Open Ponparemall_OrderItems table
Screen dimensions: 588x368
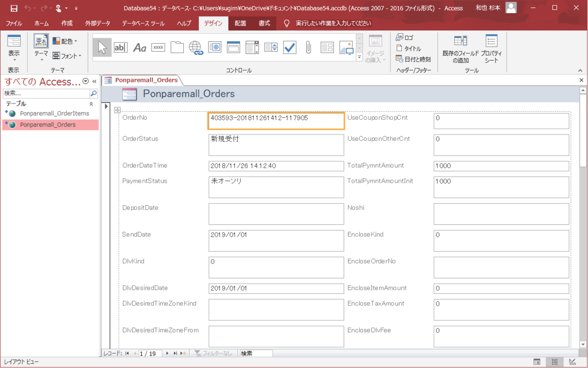coord(54,113)
